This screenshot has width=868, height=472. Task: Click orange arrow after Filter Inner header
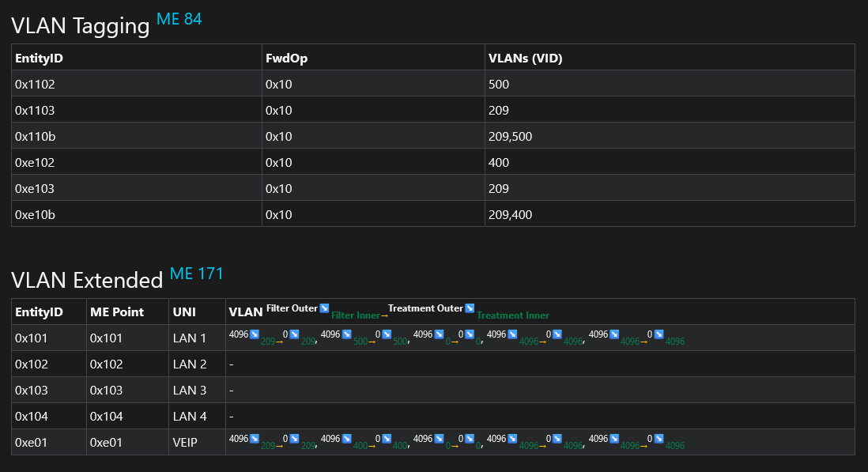click(x=384, y=316)
